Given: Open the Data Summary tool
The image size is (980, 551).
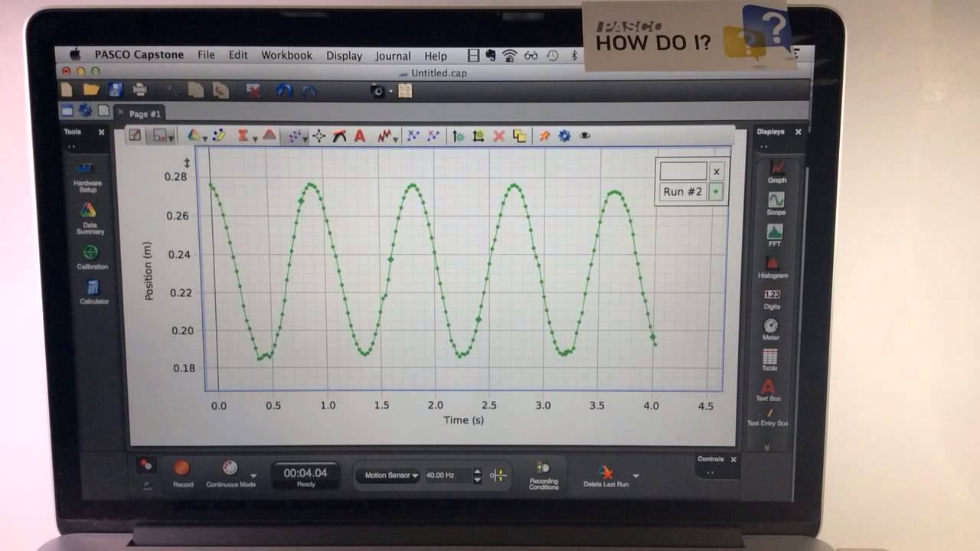Looking at the screenshot, I should click(x=89, y=217).
